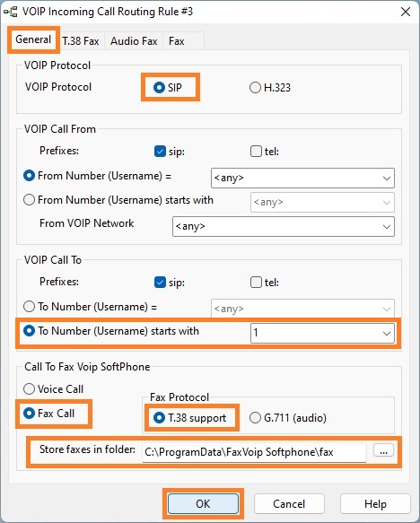Select To Number (Username) = radio button
420x523 pixels.
(29, 307)
